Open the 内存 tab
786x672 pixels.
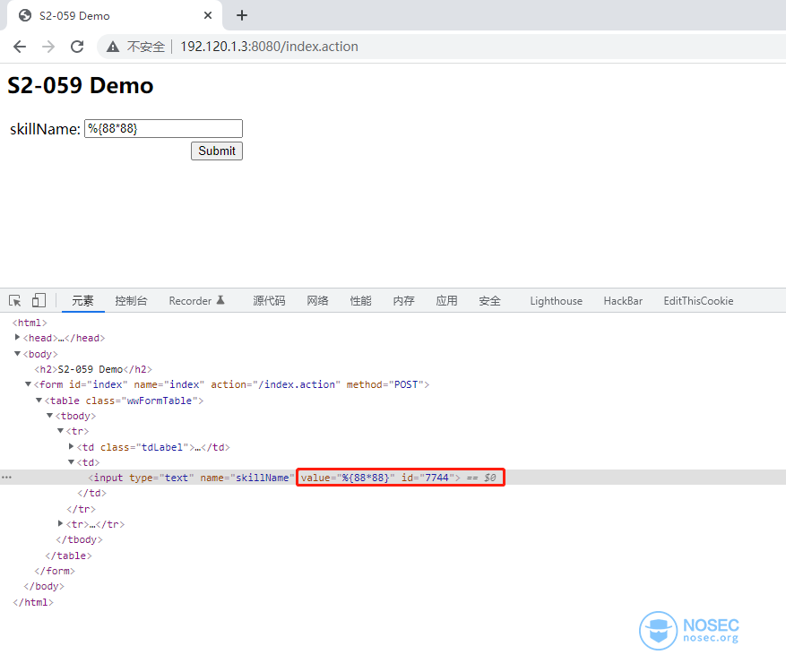pos(403,301)
